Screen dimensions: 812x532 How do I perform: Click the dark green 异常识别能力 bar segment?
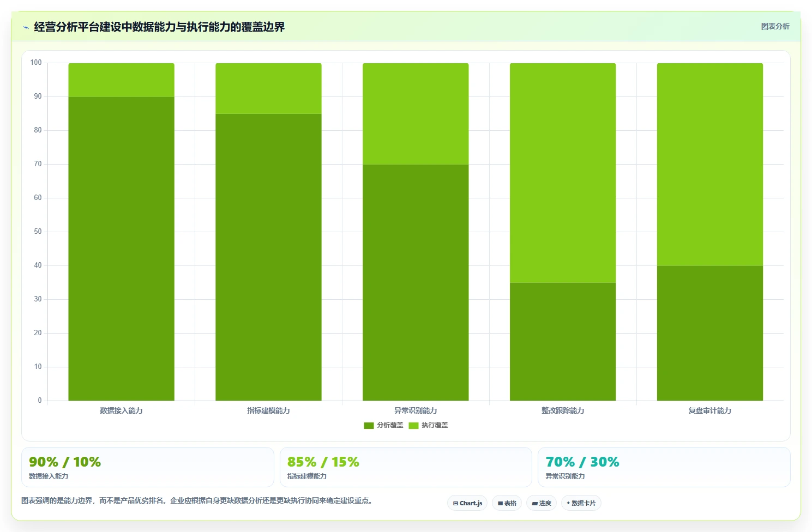point(416,282)
